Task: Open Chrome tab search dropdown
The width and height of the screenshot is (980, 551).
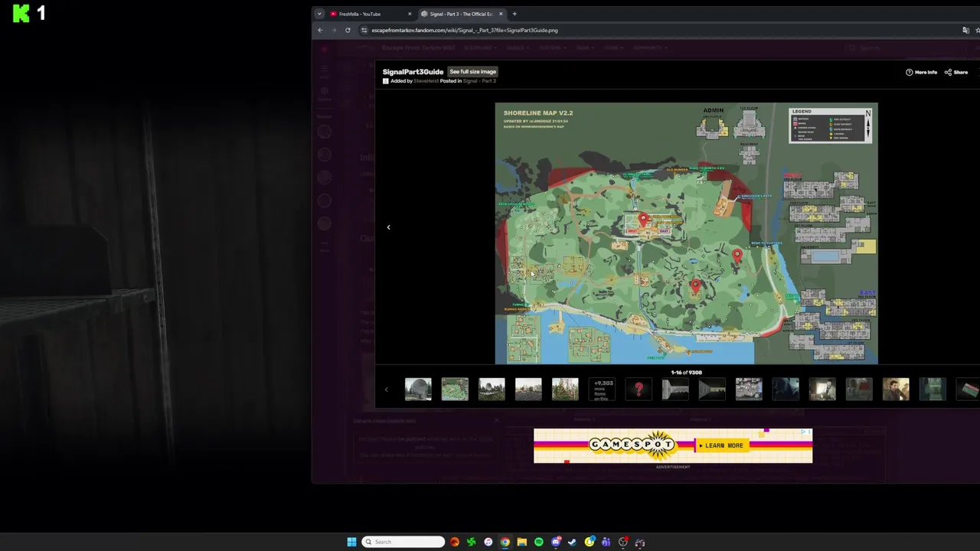Action: 319,14
